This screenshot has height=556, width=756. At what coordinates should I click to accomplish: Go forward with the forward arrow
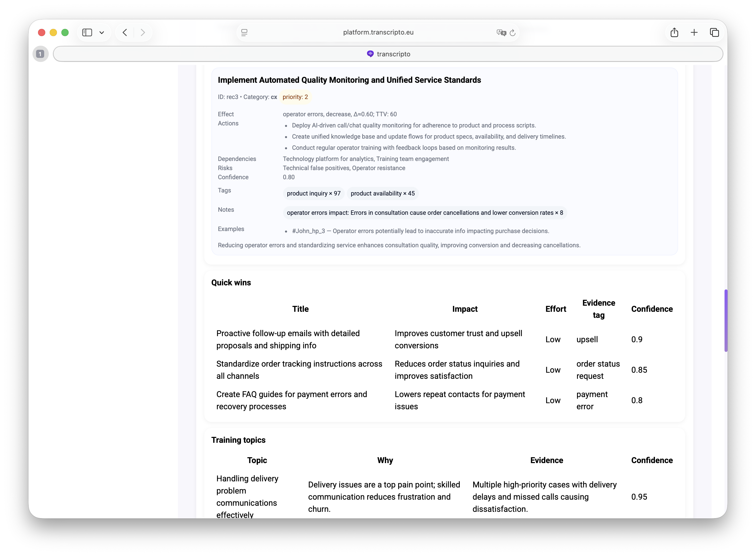(143, 32)
